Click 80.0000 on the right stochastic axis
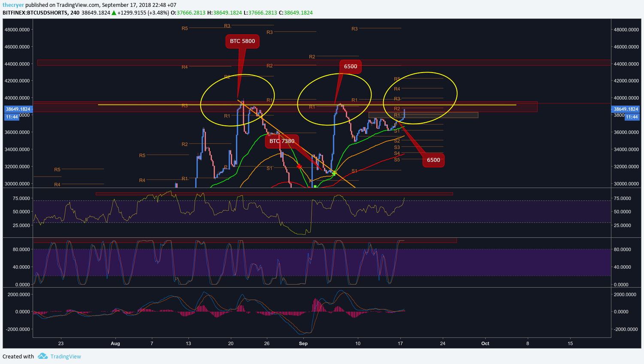The height and width of the screenshot is (364, 644). click(622, 249)
